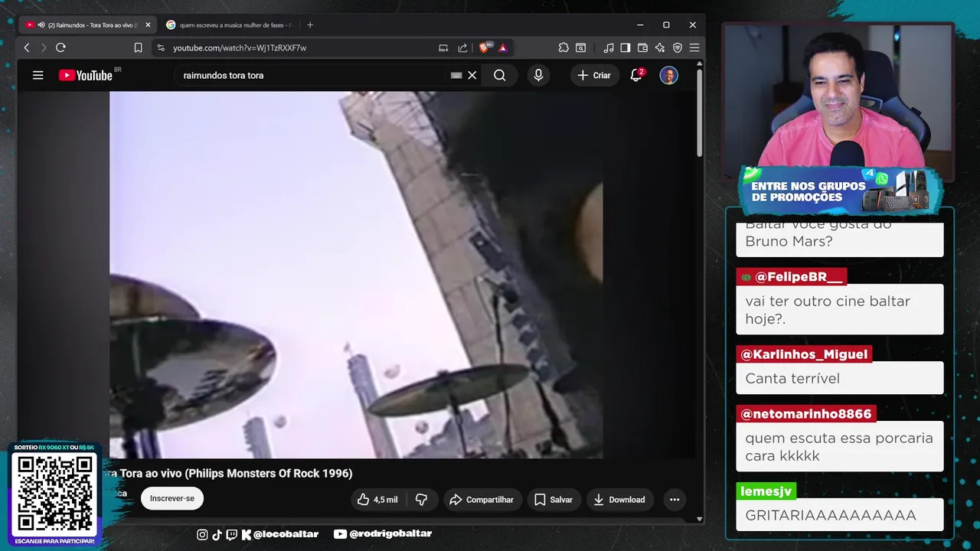
Task: View site information in address bar
Action: pyautogui.click(x=160, y=47)
